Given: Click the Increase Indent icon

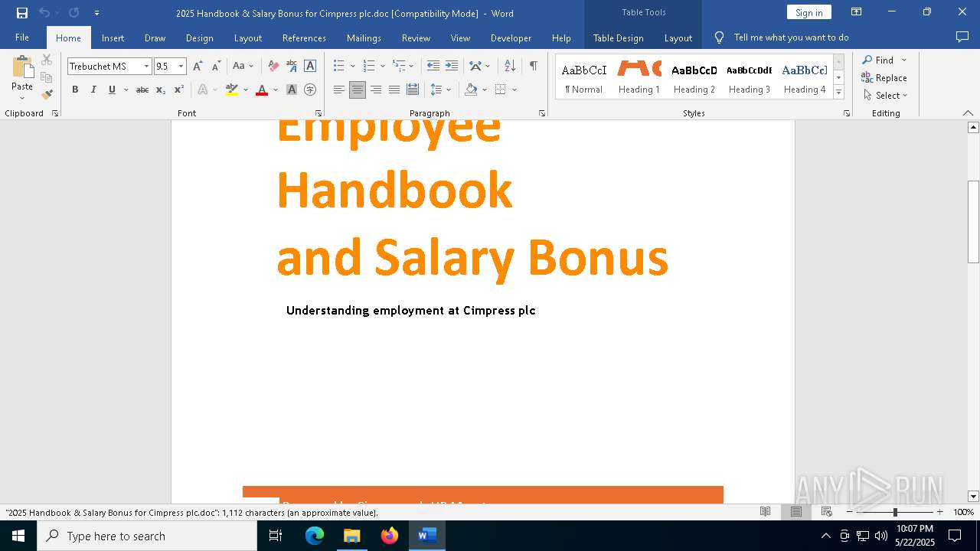Looking at the screenshot, I should tap(452, 66).
